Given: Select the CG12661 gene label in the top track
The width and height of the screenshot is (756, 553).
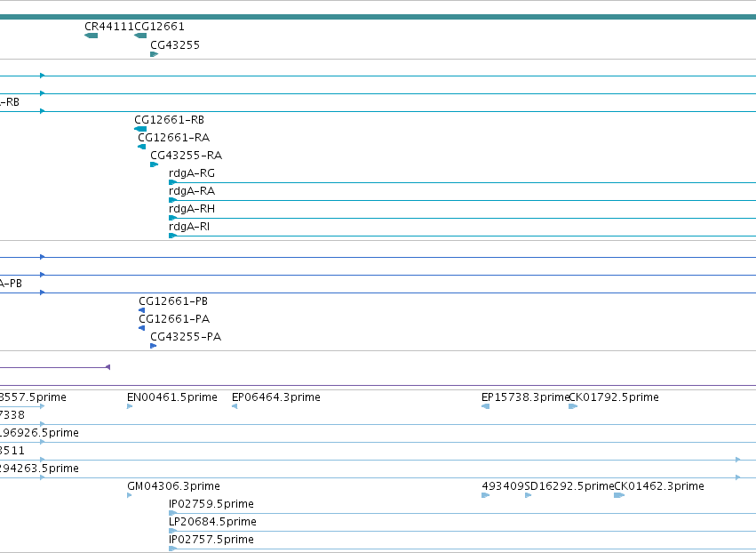Looking at the screenshot, I should (x=159, y=27).
